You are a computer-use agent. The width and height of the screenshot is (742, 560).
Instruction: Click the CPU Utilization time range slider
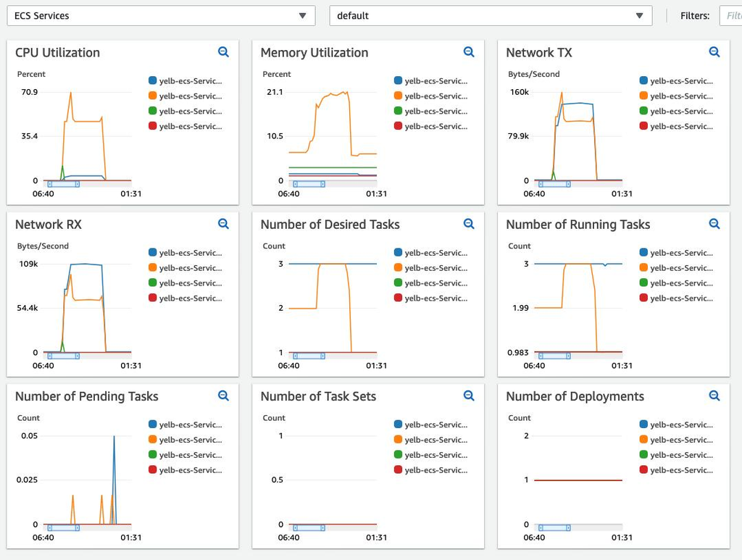[64, 184]
